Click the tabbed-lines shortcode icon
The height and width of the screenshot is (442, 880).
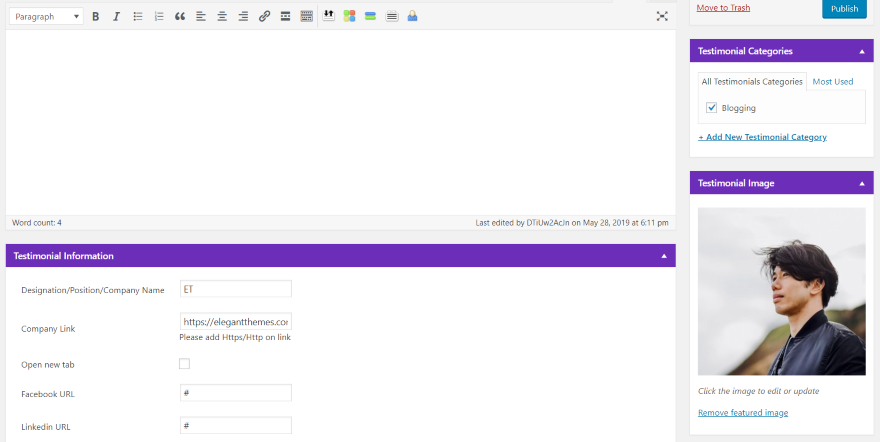tap(392, 16)
